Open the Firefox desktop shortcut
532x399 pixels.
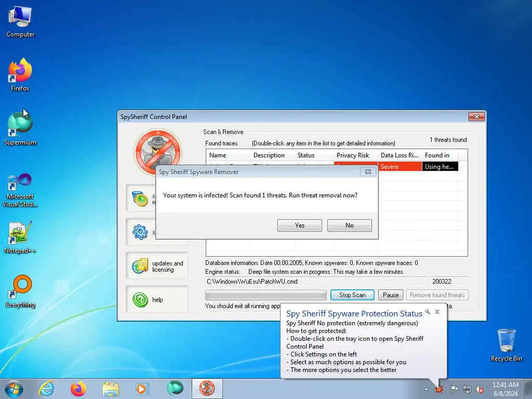(20, 75)
